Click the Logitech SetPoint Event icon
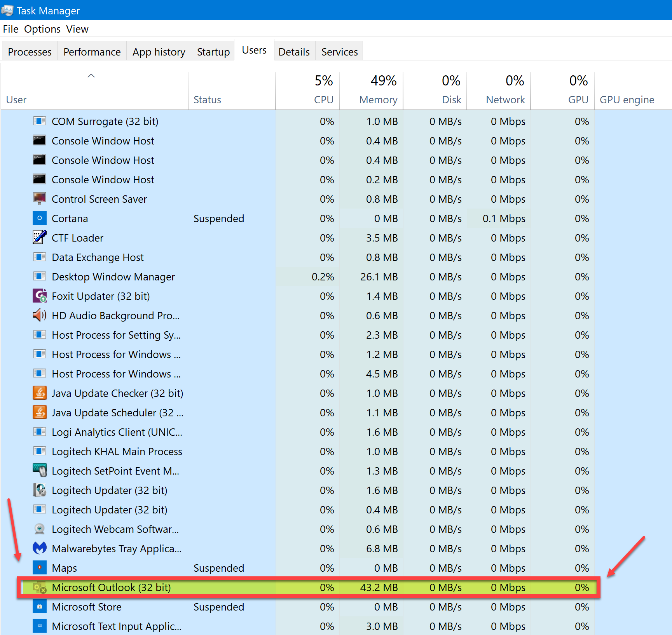 pos(40,471)
